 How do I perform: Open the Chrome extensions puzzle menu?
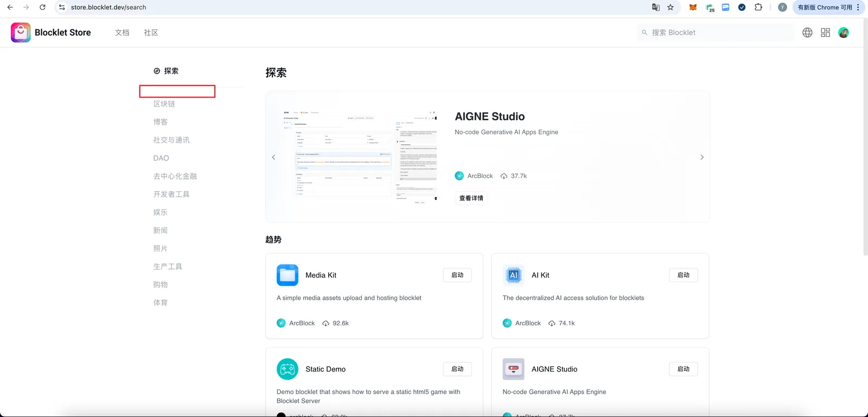pos(758,8)
